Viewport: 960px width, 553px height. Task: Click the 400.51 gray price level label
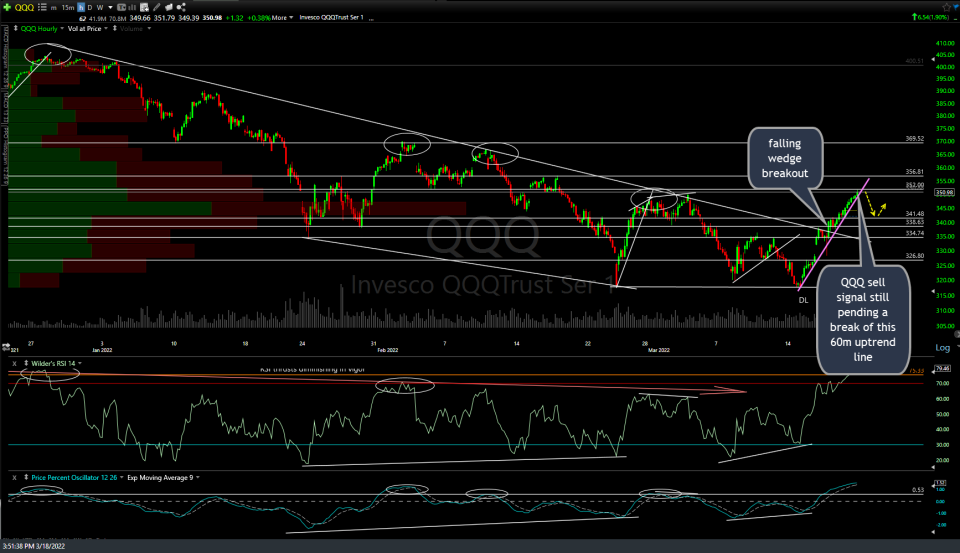click(x=915, y=61)
